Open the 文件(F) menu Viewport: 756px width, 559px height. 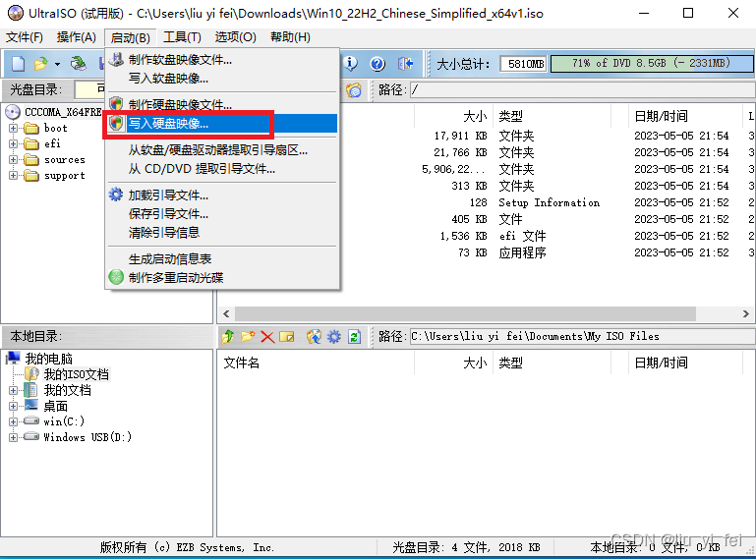click(24, 37)
